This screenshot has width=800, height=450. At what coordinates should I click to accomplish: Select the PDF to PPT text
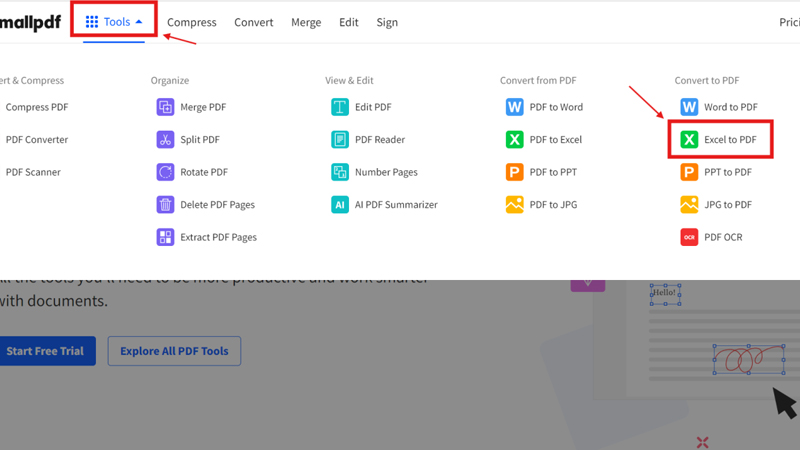point(553,172)
